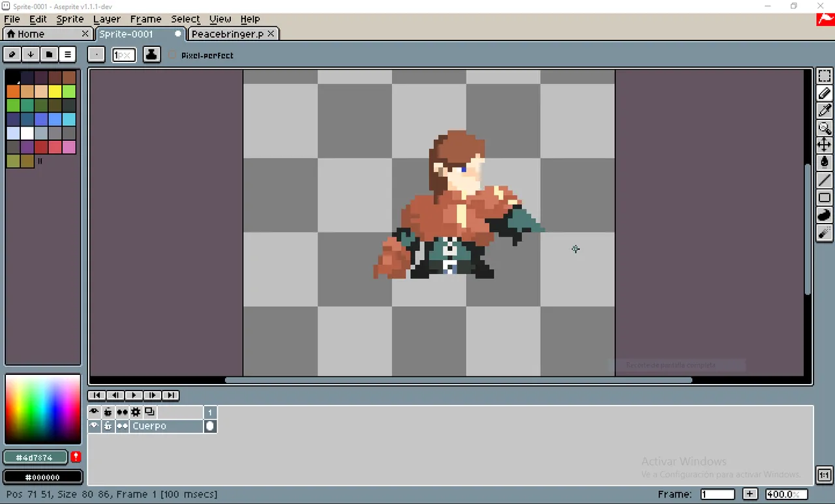Click the sort palette arrow button
Image resolution: width=835 pixels, height=504 pixels.
[x=31, y=54]
